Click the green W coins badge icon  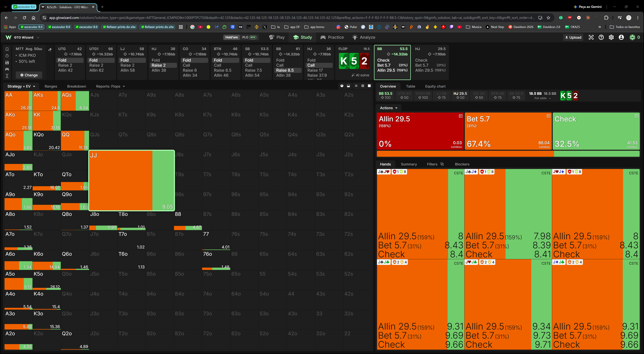[632, 37]
